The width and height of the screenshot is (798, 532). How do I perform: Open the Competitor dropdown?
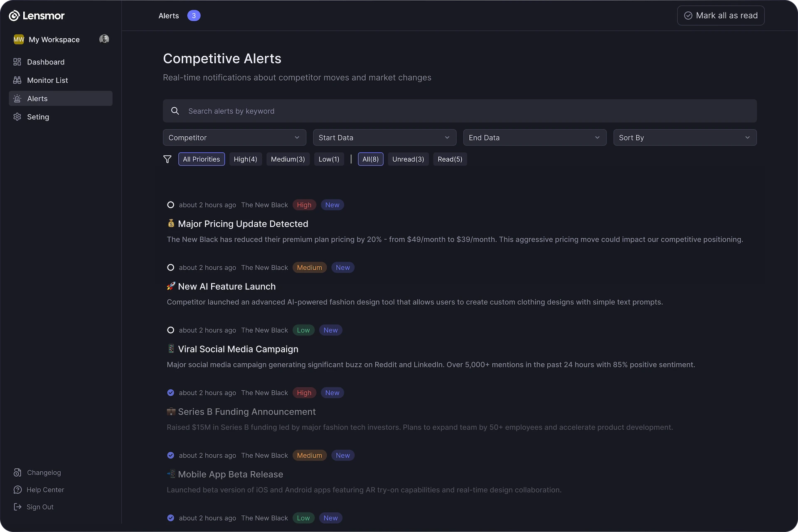coord(234,138)
